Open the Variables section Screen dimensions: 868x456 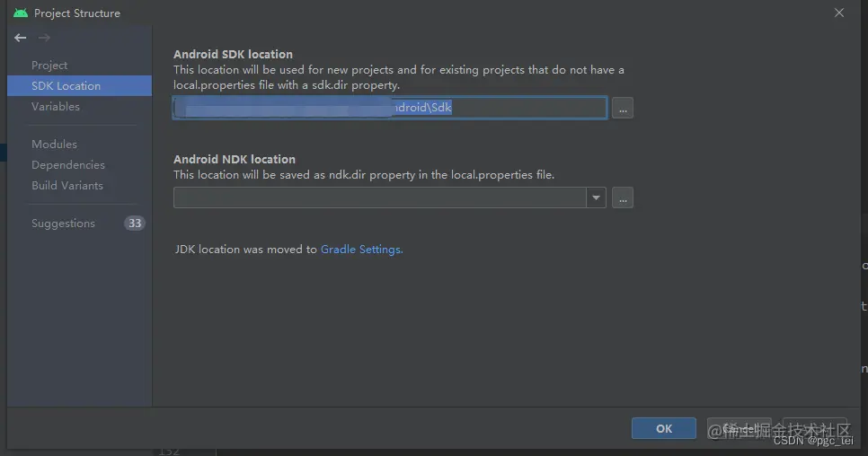click(56, 106)
